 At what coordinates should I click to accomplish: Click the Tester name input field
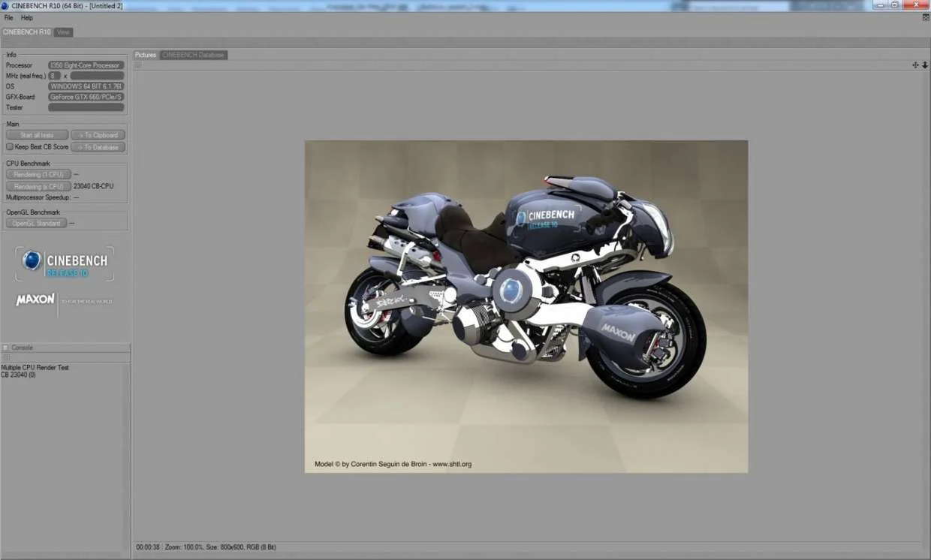point(86,107)
